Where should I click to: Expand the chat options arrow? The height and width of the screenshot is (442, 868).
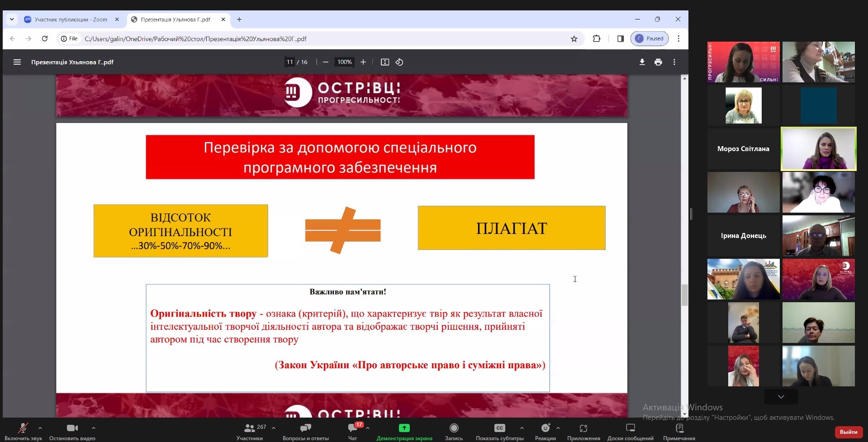pyautogui.click(x=368, y=428)
